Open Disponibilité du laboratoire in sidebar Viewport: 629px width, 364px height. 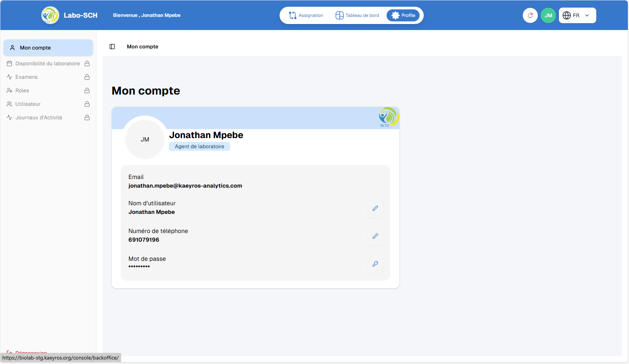click(47, 63)
